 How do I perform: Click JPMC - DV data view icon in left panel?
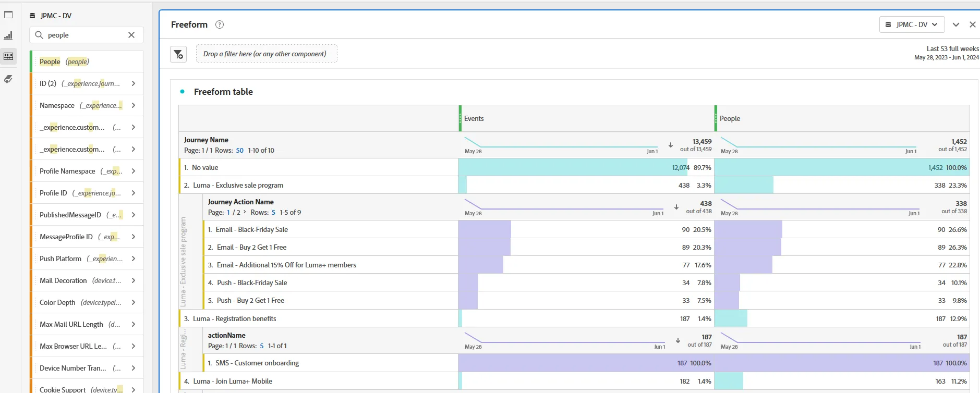32,16
